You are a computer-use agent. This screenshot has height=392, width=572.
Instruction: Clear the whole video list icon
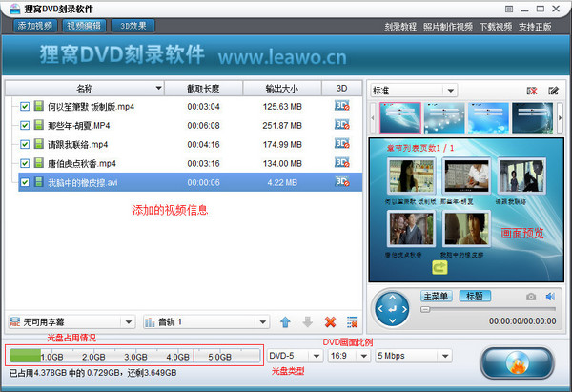tap(352, 322)
